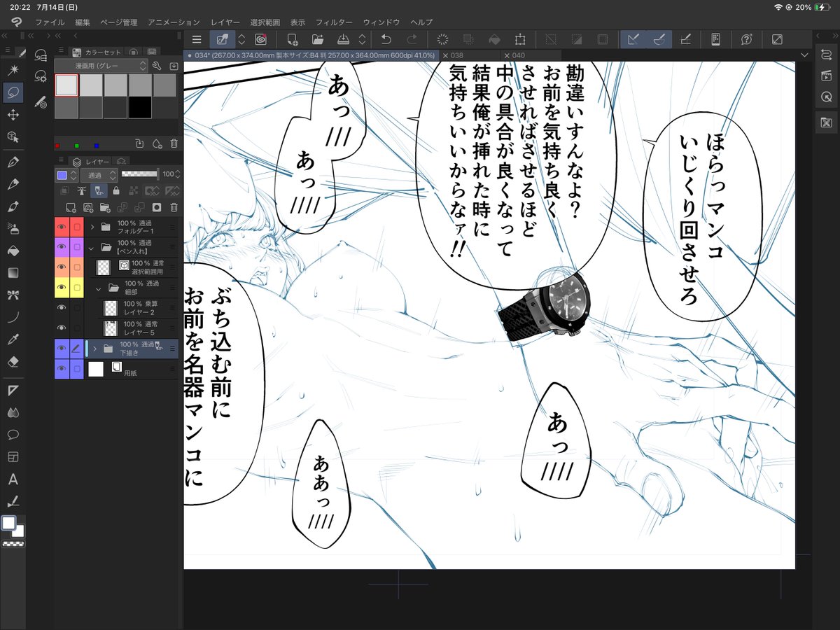
Task: Open the フィルター menu
Action: click(334, 22)
